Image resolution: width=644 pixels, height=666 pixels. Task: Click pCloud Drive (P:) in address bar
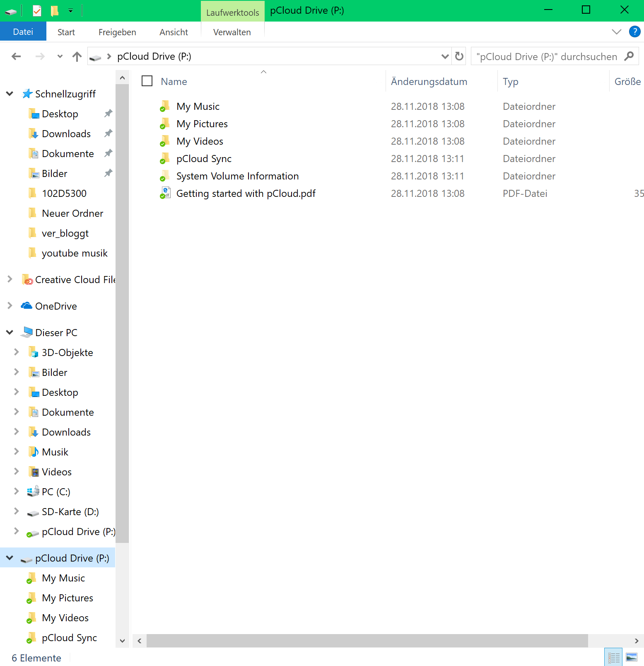click(154, 56)
